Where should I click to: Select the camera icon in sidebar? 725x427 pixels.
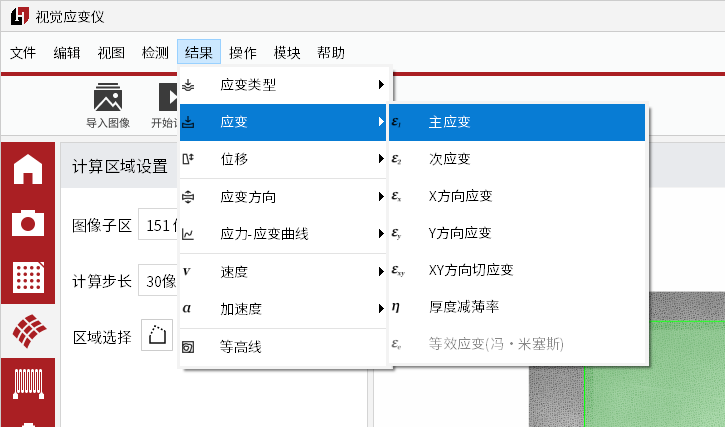[28, 223]
